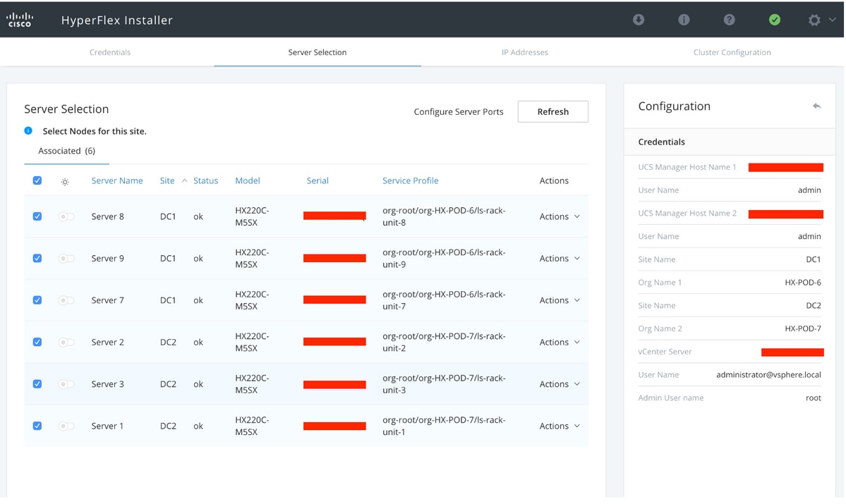This screenshot has width=846, height=504.
Task: Click the 'HX-POD-7' Org Name 2 value
Action: point(803,328)
